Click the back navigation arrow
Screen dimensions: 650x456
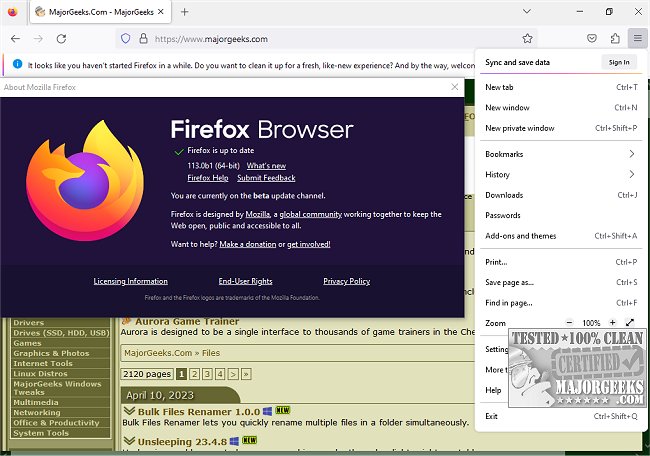pyautogui.click(x=15, y=38)
